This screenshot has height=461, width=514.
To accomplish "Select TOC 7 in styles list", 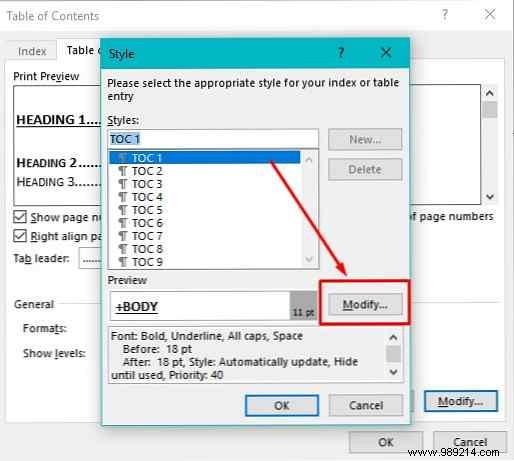I will (x=204, y=236).
